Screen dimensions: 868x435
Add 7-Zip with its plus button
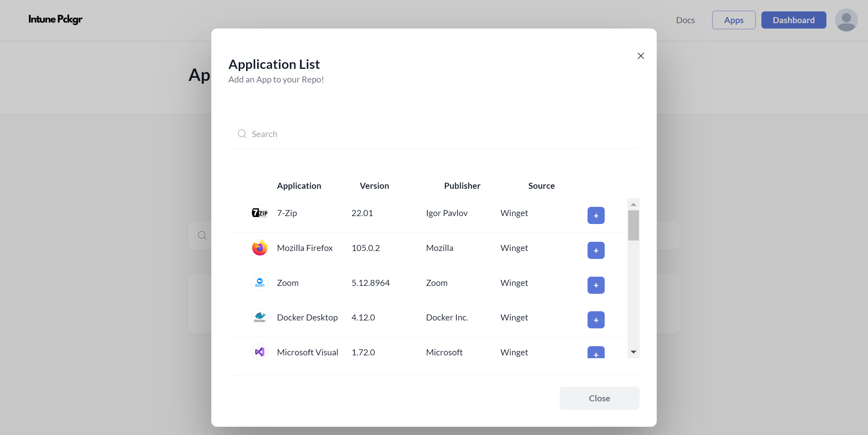coord(596,215)
